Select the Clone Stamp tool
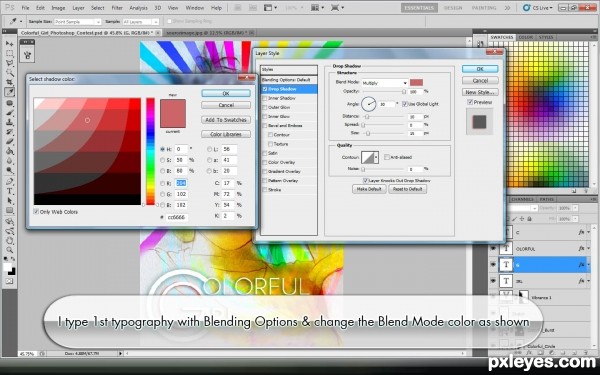600x375 pixels. (x=9, y=122)
